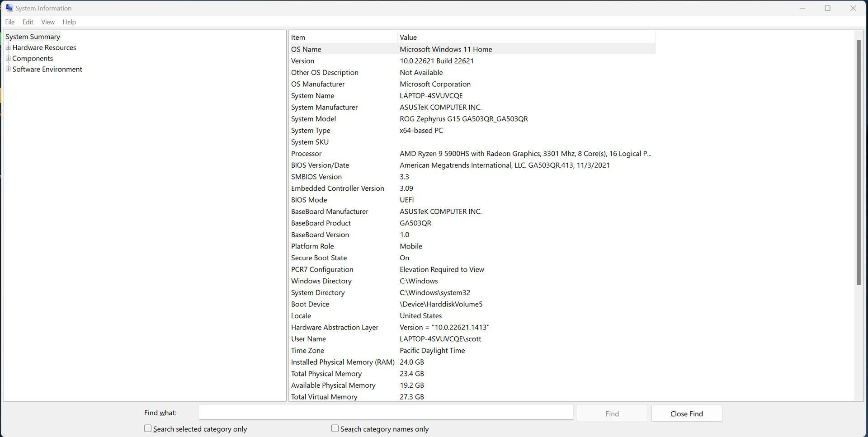Enable Search selected category only checkbox

(x=148, y=428)
